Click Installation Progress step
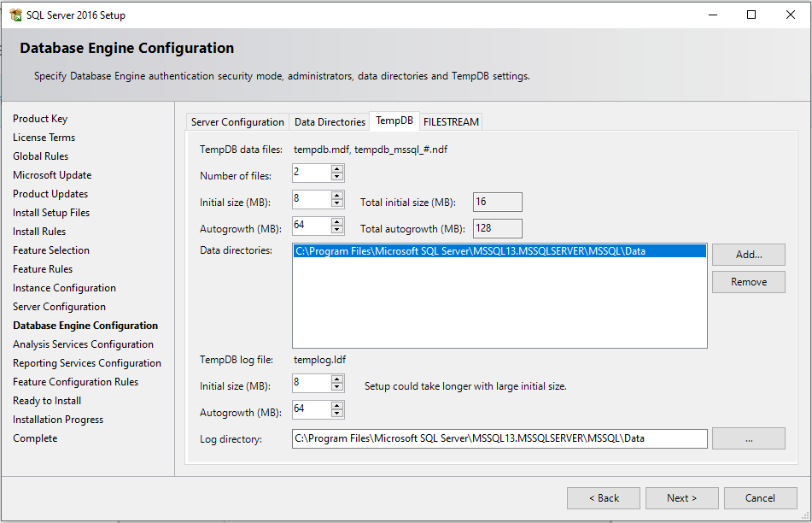 (x=58, y=420)
